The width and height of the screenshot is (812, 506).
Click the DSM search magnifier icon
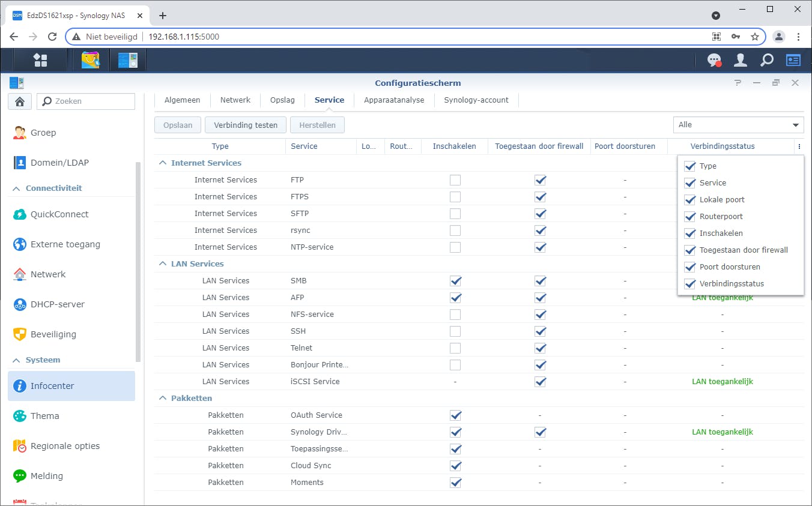767,60
